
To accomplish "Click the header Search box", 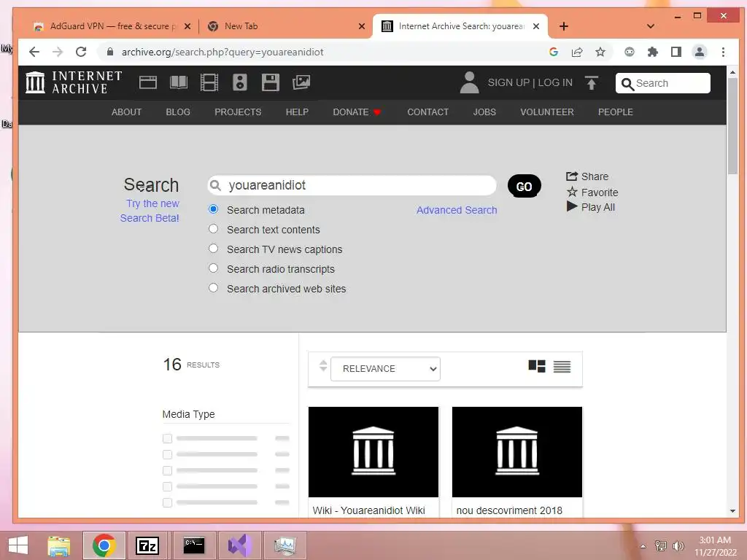I will (x=662, y=83).
